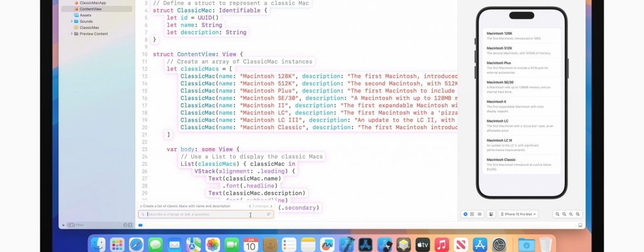The height and width of the screenshot is (252, 644).
Task: Click the preview variants grid icon
Action: coord(480,214)
